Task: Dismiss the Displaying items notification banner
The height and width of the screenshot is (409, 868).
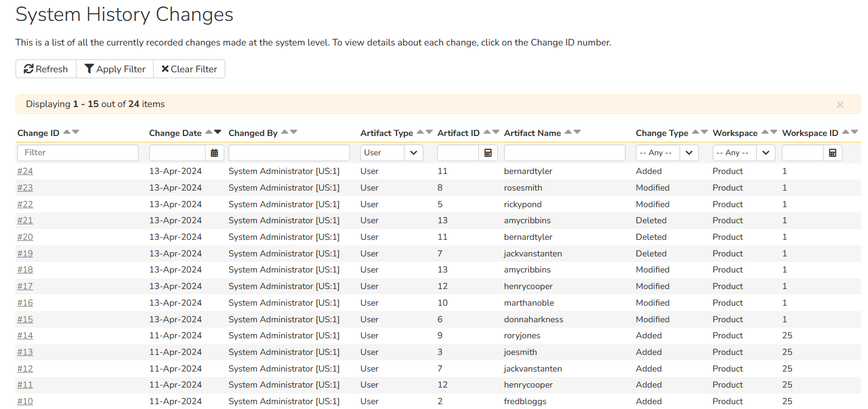Action: [840, 105]
